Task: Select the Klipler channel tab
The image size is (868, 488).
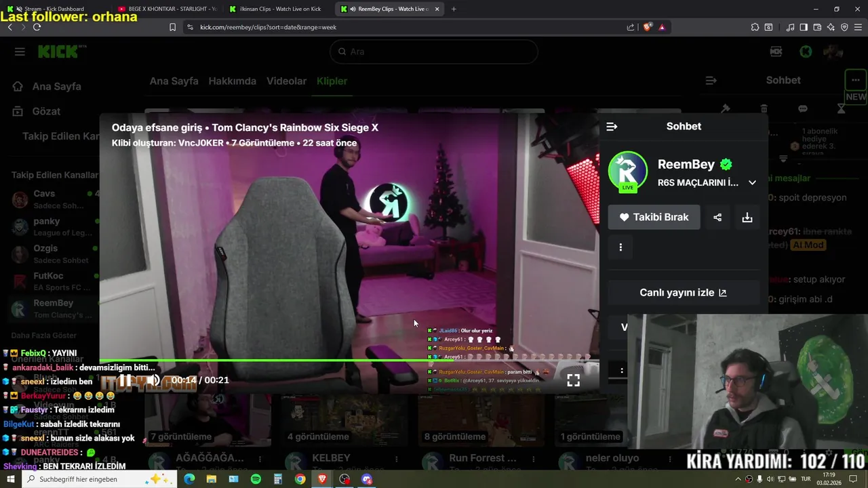Action: click(332, 81)
